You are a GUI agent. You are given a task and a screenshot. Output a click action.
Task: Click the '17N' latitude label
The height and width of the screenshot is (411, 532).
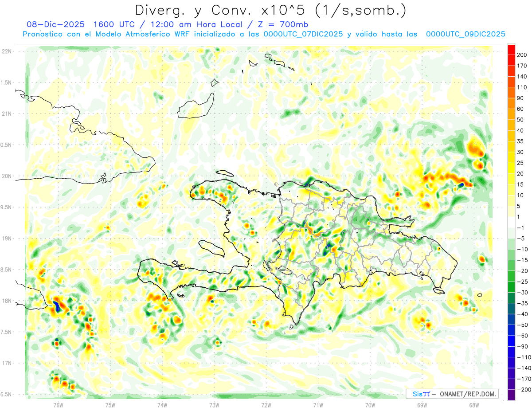coord(6,363)
